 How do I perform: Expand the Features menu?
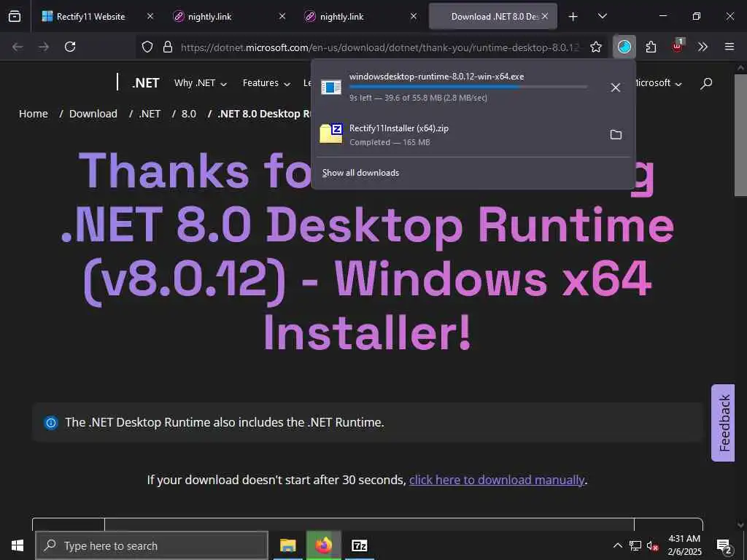[x=266, y=83]
